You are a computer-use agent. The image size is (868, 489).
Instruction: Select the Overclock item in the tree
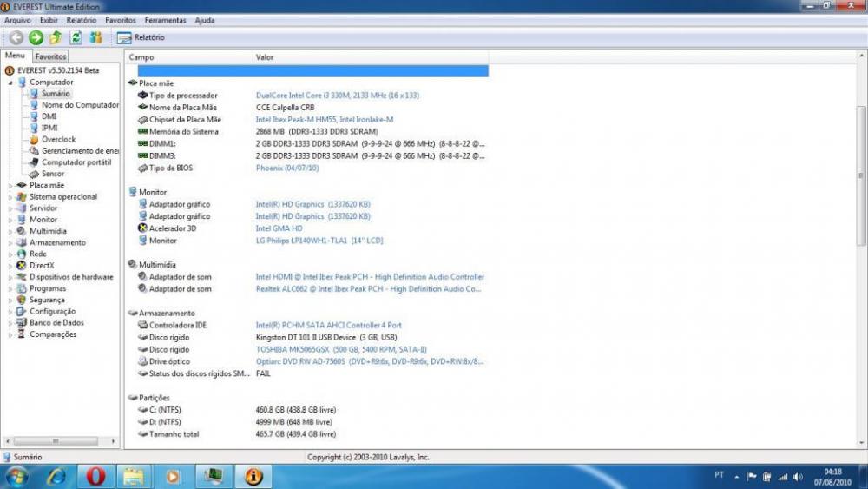click(x=58, y=139)
